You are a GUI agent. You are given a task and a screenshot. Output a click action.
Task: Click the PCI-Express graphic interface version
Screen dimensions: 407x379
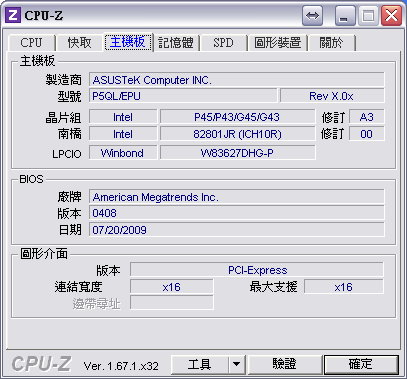click(x=257, y=270)
